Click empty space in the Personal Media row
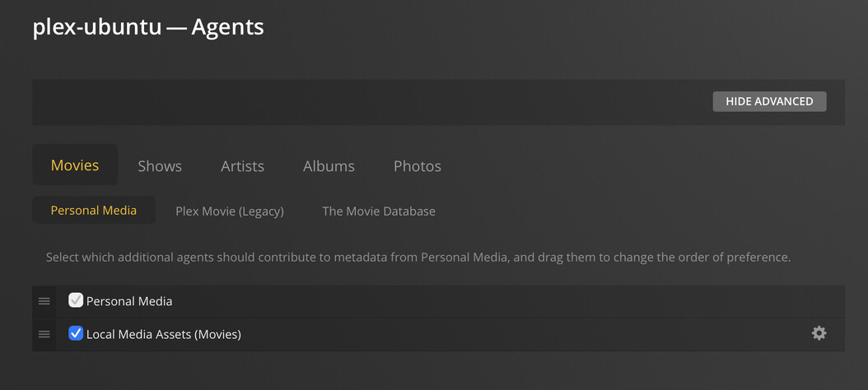Image resolution: width=868 pixels, height=390 pixels. [x=494, y=301]
